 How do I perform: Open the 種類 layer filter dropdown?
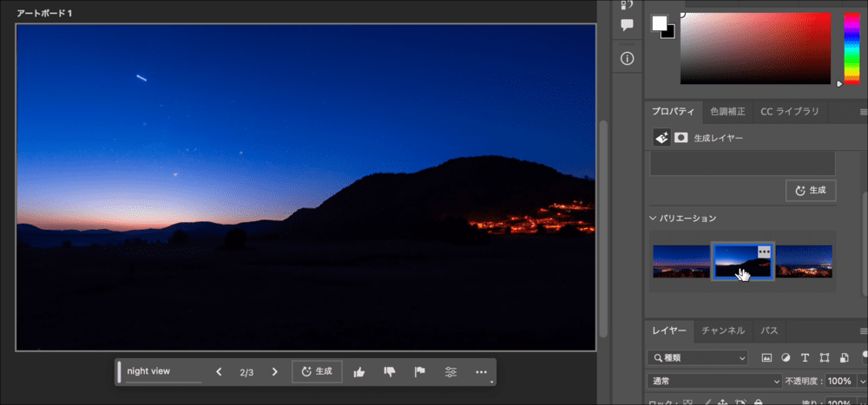pos(697,357)
